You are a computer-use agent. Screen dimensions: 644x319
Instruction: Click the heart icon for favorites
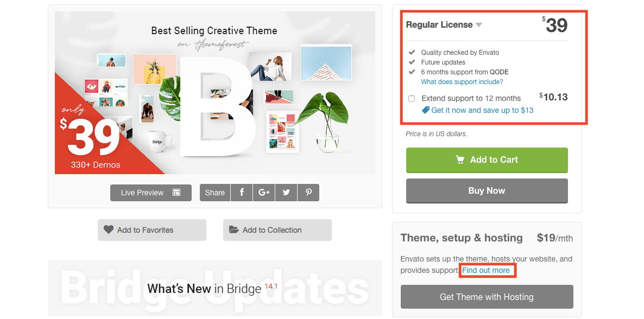(109, 229)
